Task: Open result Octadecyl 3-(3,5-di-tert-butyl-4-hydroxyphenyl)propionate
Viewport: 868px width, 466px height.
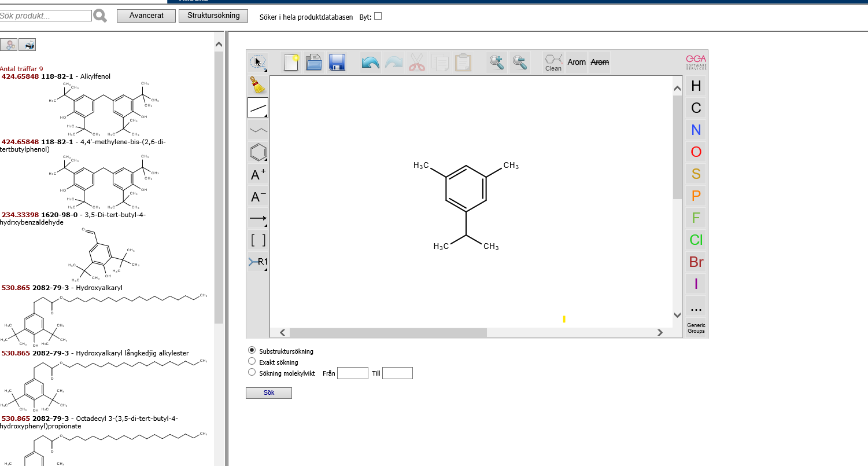Action: point(90,422)
